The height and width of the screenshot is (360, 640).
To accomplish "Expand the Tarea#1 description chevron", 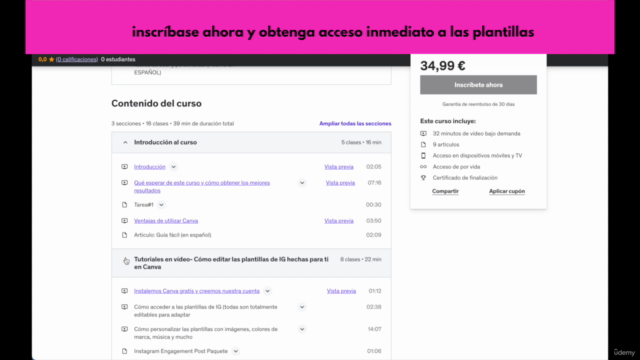I will pyautogui.click(x=161, y=204).
